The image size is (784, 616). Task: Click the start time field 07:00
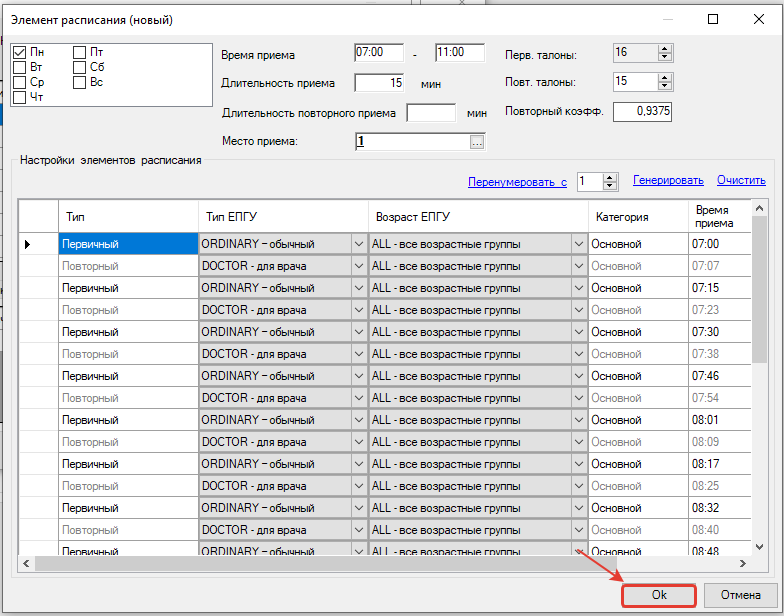click(x=379, y=52)
